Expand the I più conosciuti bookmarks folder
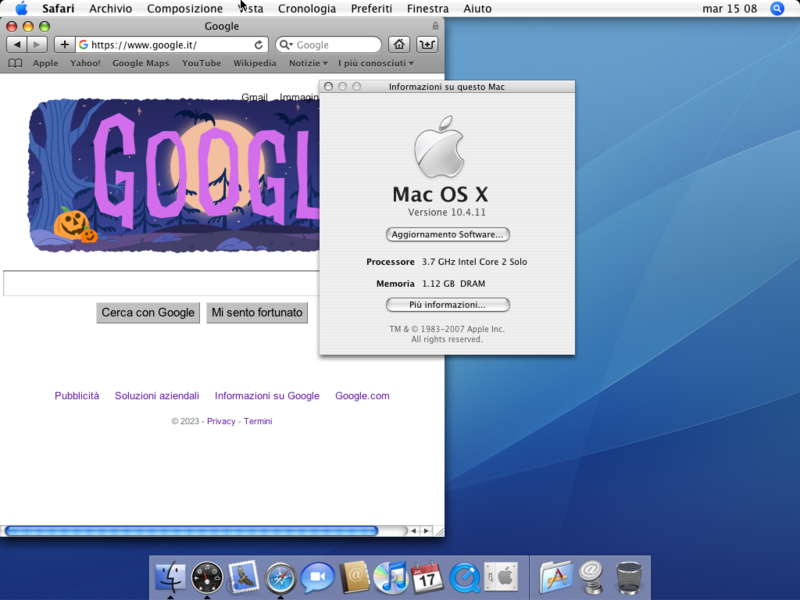 (x=376, y=63)
